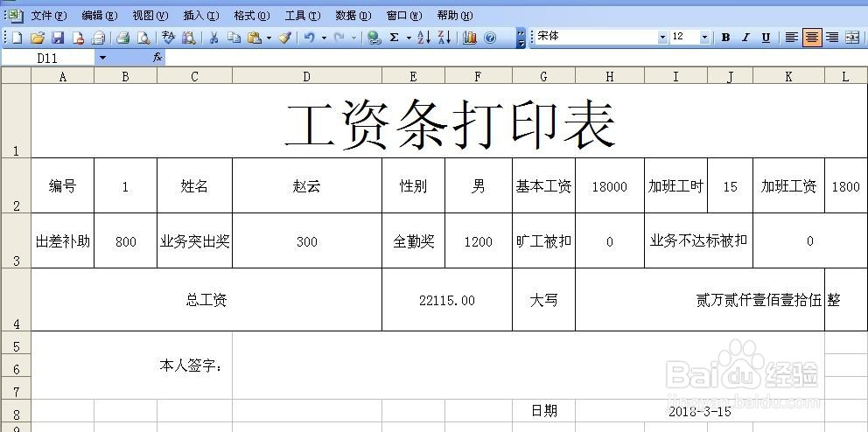Open the 文件(F) menu
The height and width of the screenshot is (432, 868).
[49, 16]
